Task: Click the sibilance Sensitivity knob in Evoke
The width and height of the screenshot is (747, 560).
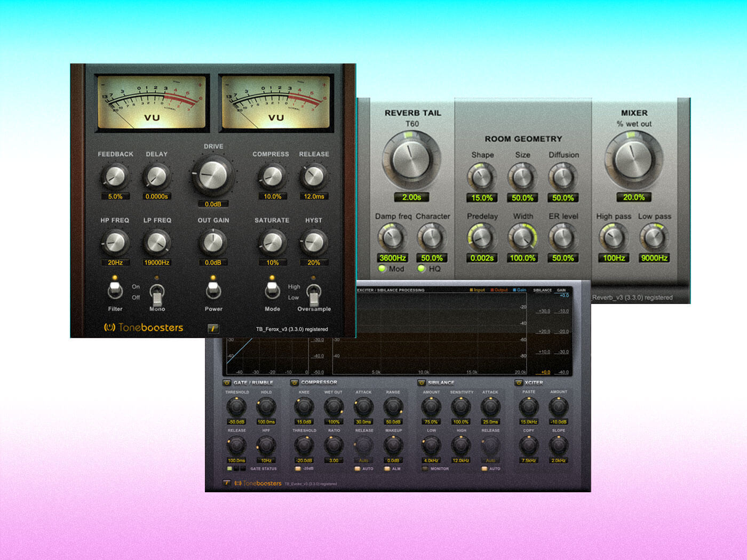Action: pyautogui.click(x=461, y=407)
